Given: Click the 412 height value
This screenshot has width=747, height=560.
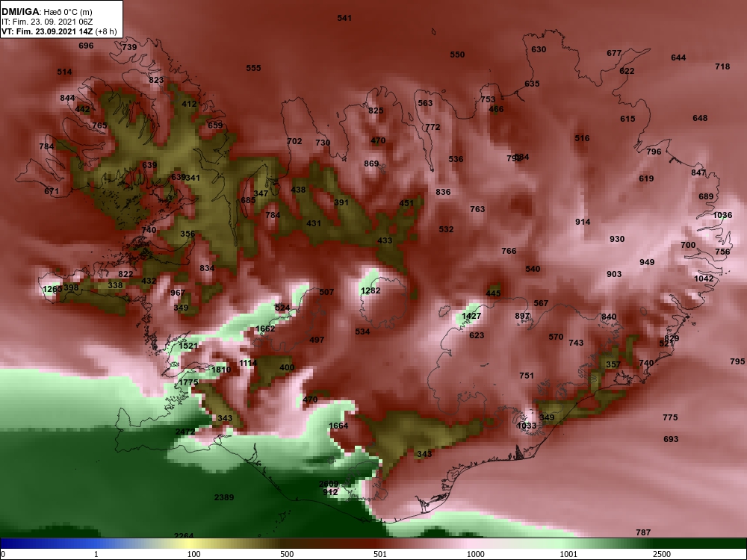Looking at the screenshot, I should (189, 104).
